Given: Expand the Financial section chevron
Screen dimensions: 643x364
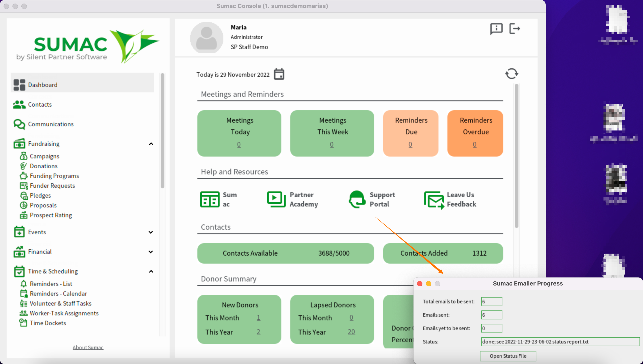Looking at the screenshot, I should (151, 252).
